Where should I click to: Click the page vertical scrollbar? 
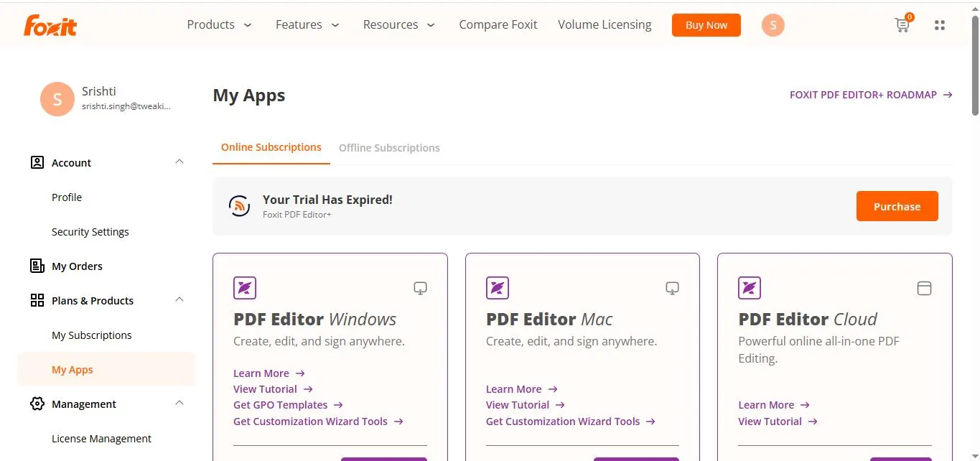coord(975,65)
